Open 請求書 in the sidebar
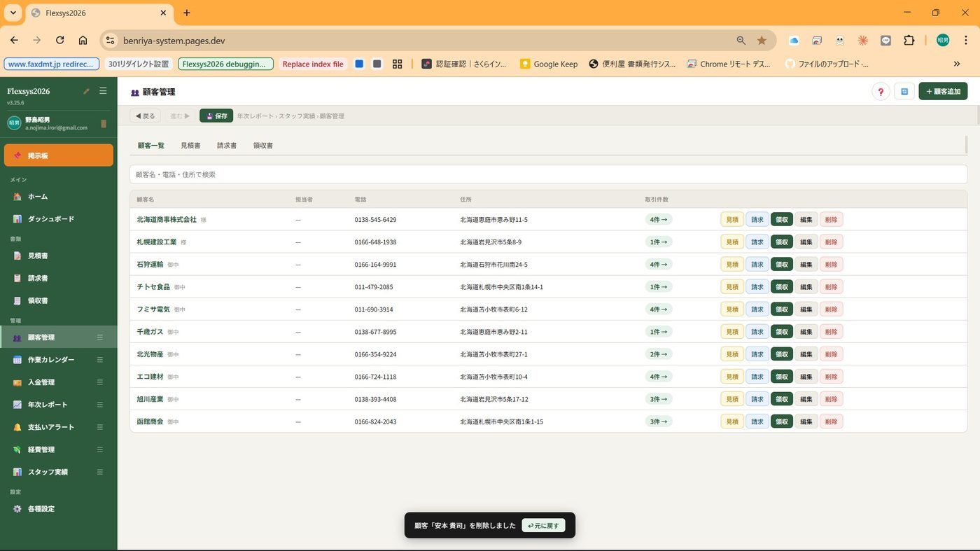Screen dimensions: 980x551 point(59,279)
